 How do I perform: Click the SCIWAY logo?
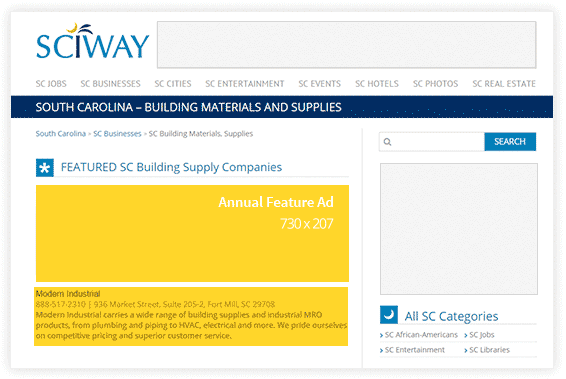[x=93, y=41]
